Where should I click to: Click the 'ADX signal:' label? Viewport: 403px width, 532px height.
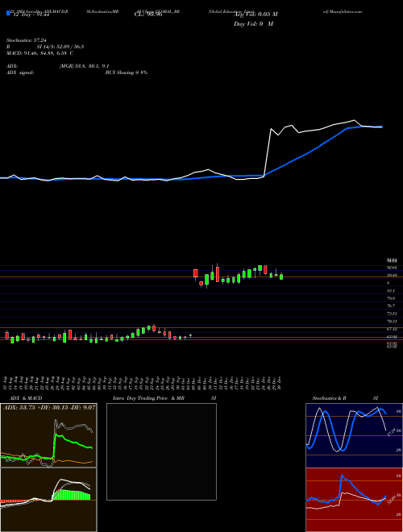coord(20,73)
